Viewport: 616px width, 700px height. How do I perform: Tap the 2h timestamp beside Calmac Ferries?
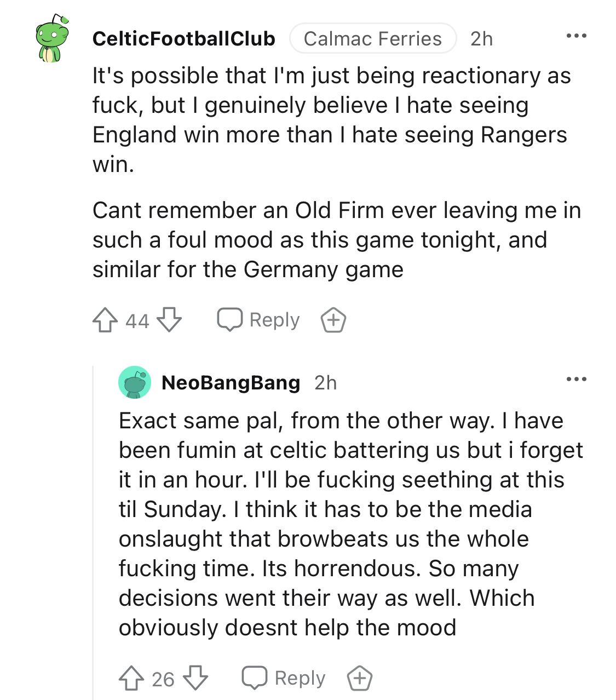pyautogui.click(x=481, y=39)
